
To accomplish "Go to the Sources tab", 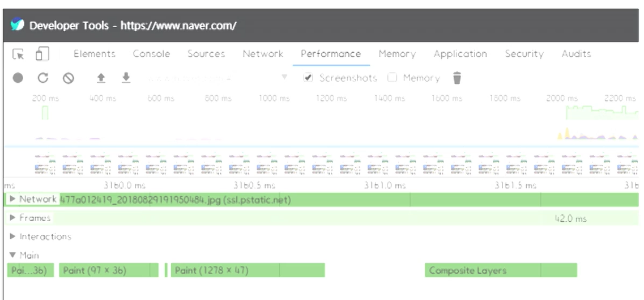I will click(x=206, y=54).
